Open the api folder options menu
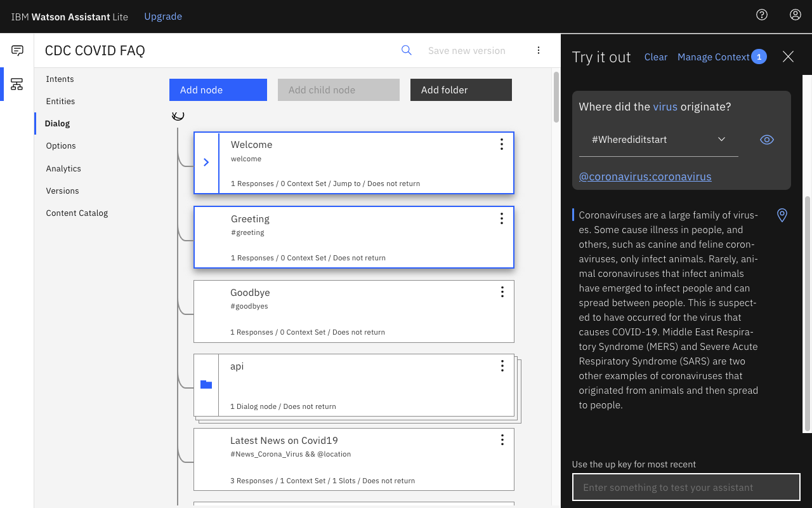This screenshot has height=508, width=812. point(502,366)
